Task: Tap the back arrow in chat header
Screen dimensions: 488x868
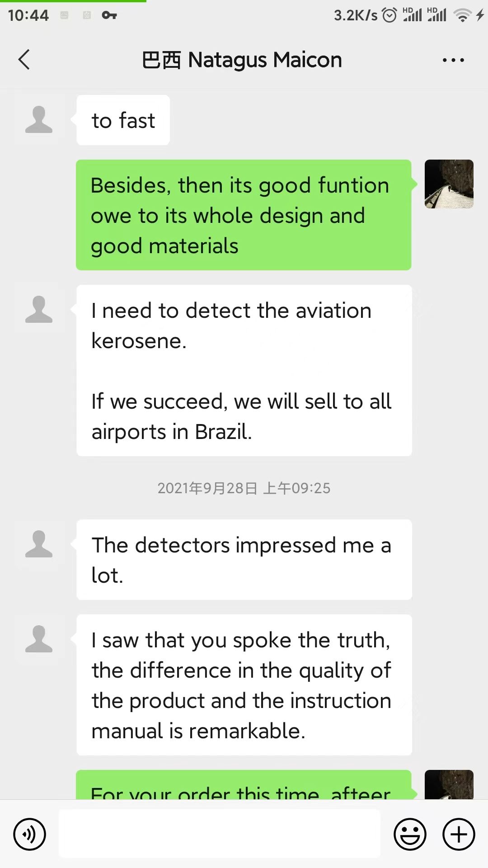Action: pos(24,60)
